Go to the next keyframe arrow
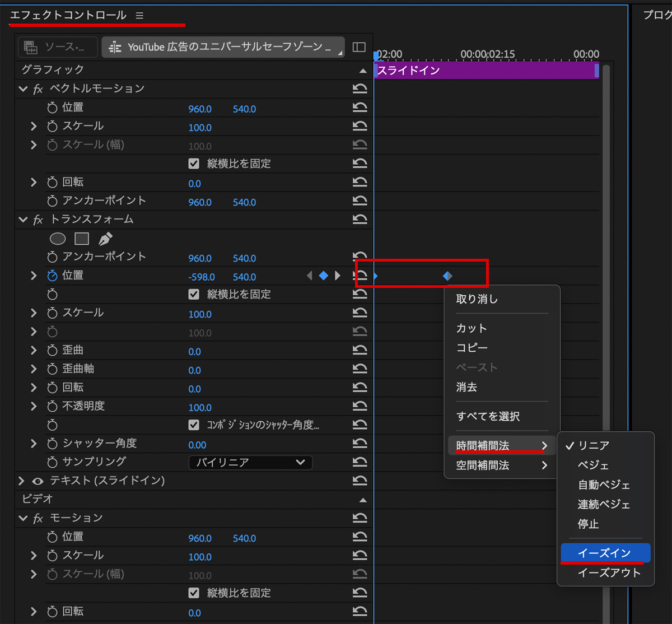The width and height of the screenshot is (672, 624). tap(337, 276)
